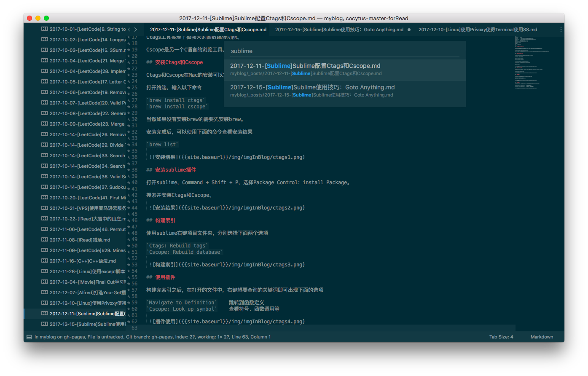
Task: Click Markdown icon of 8. String to file
Action: [x=45, y=29]
